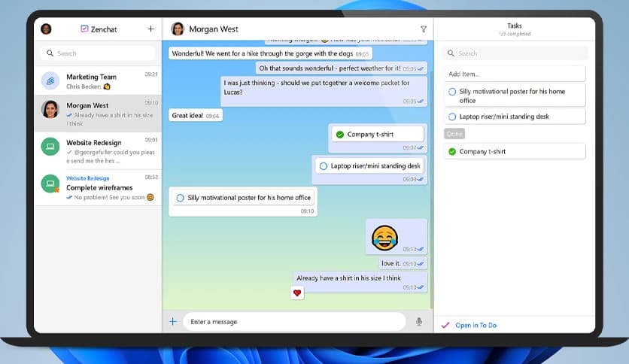
Task: Click the Tasks panel title
Action: click(515, 26)
